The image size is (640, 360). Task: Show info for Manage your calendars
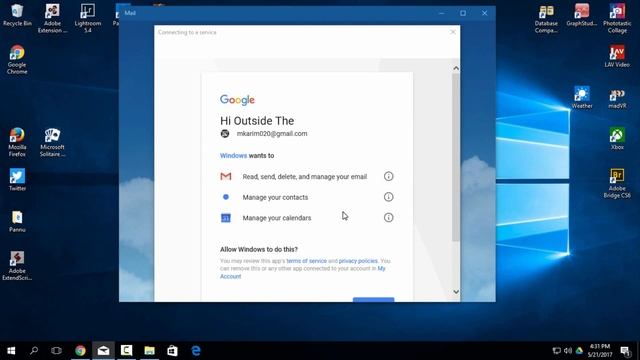tap(388, 218)
